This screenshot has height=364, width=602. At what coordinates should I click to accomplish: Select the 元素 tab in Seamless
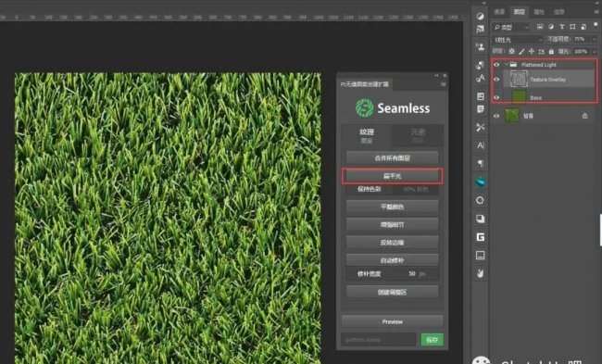pos(418,135)
